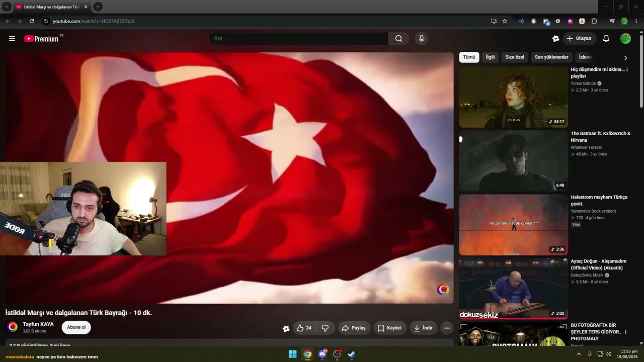This screenshot has width=644, height=362.
Task: Reload the page in Chrome
Action: tap(32, 21)
